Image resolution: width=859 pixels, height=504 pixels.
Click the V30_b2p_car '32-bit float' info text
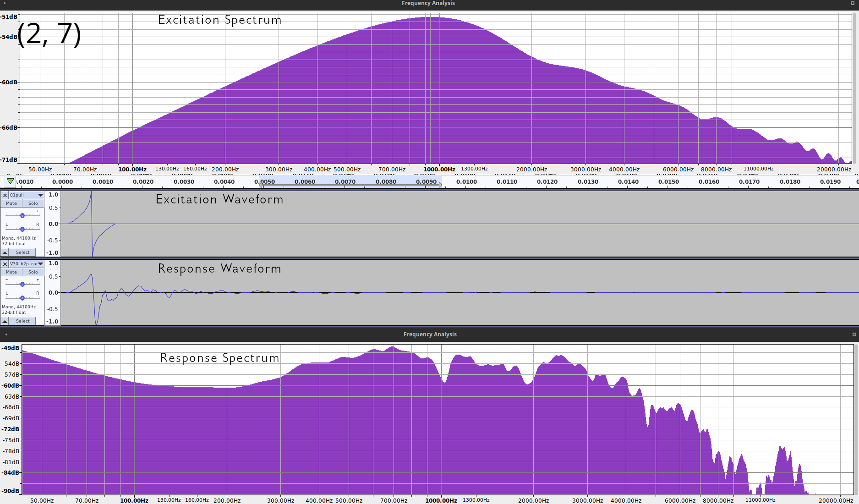pos(14,312)
